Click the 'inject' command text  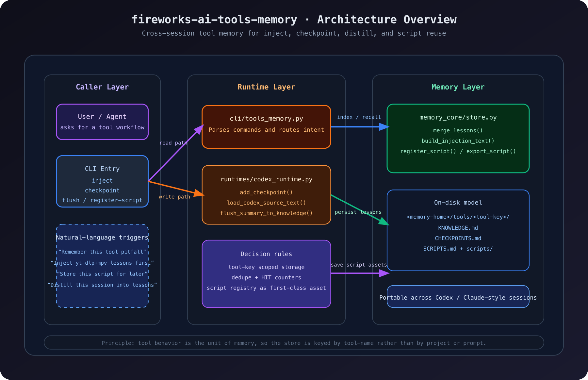102,181
